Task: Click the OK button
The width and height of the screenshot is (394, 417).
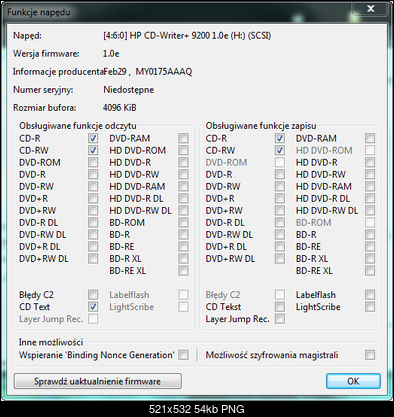Action: pos(353,381)
